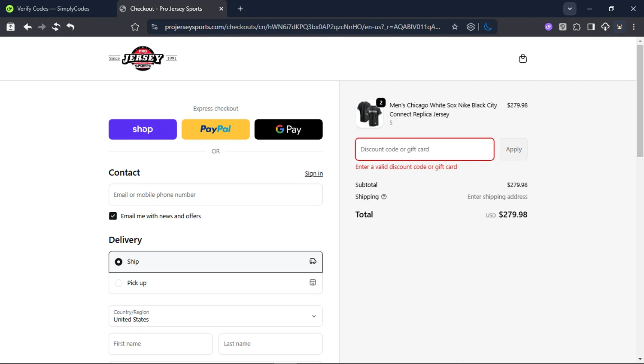The image size is (644, 364).
Task: Toggle the moon night mode icon
Action: pos(488,27)
